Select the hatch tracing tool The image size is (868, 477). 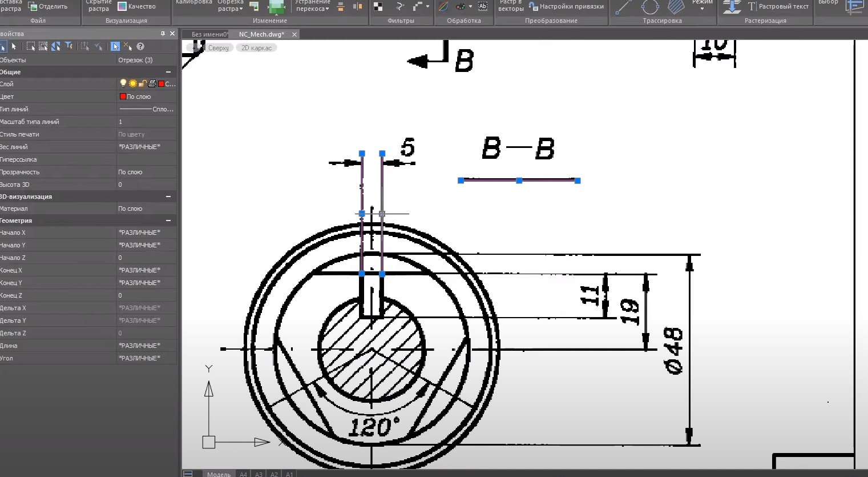[676, 7]
